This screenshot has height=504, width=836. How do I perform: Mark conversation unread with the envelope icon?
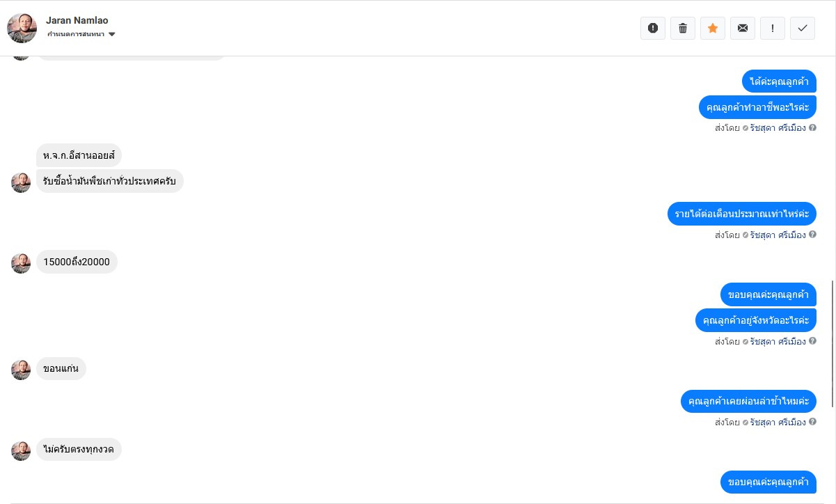tap(743, 28)
